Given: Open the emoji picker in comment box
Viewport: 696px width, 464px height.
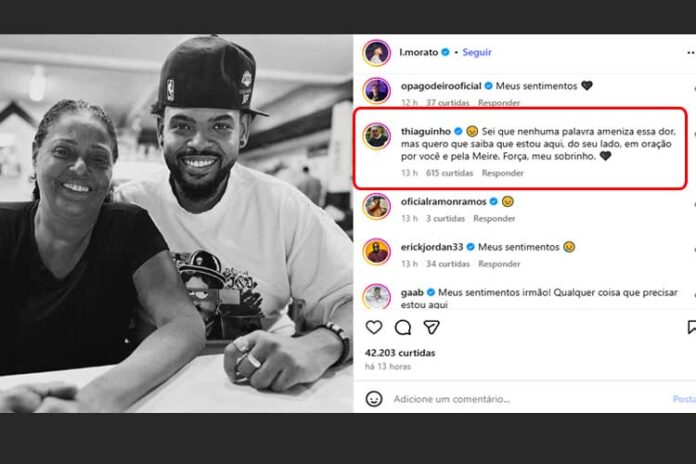Looking at the screenshot, I should pos(374,398).
